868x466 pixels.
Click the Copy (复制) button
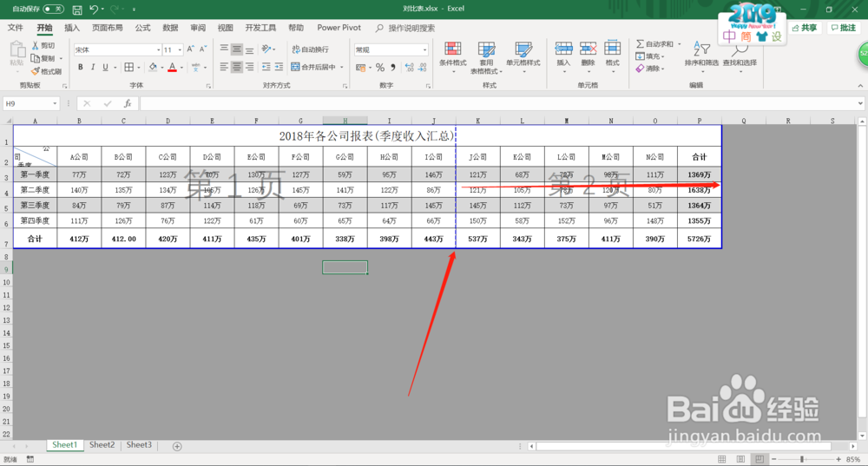(43, 58)
